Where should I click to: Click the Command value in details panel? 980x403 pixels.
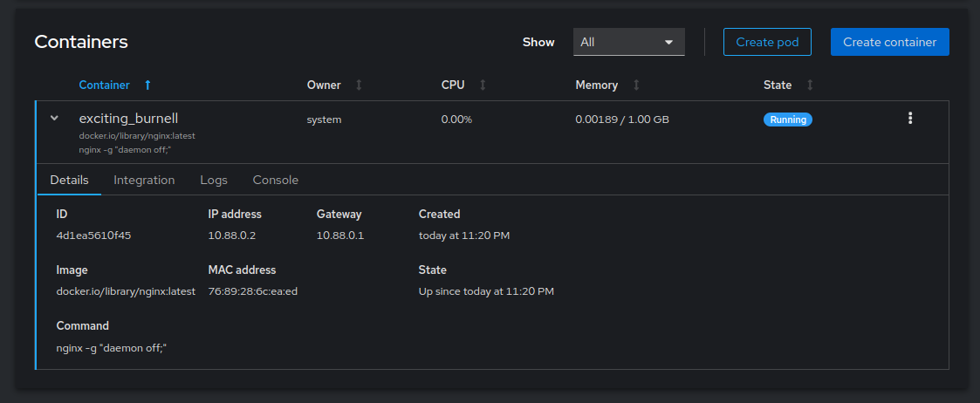point(111,347)
